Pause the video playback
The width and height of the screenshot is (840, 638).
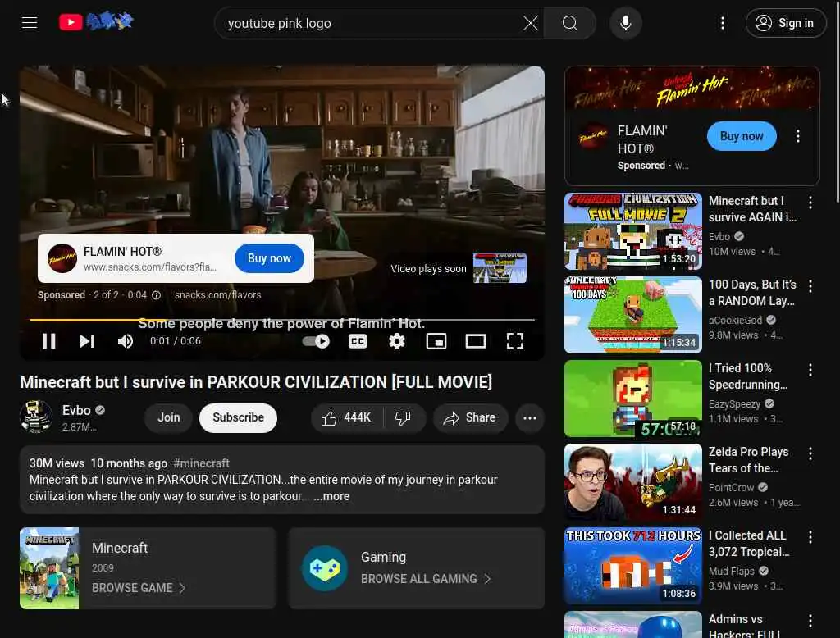(48, 341)
